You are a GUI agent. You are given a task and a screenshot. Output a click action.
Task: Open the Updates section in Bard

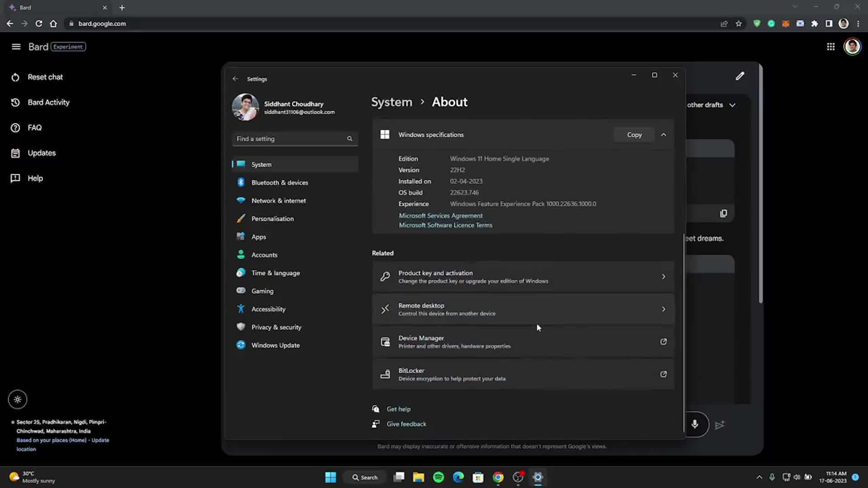click(x=42, y=153)
